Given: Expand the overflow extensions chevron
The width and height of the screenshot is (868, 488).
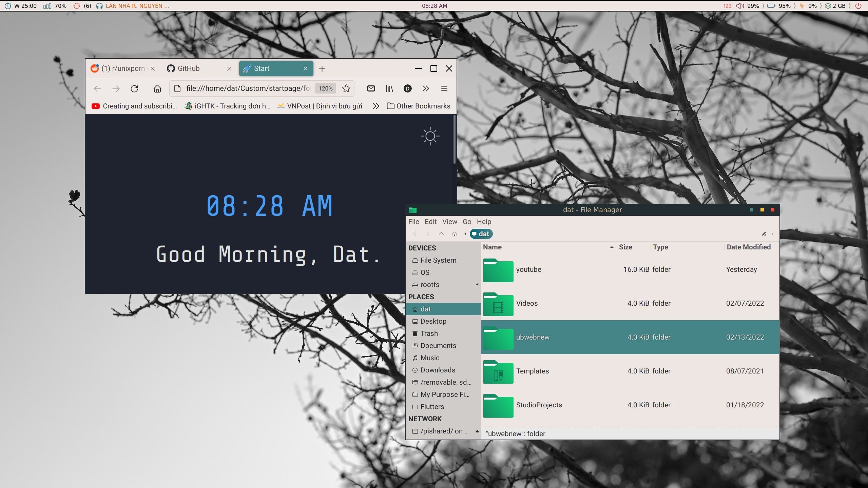Looking at the screenshot, I should pos(426,89).
